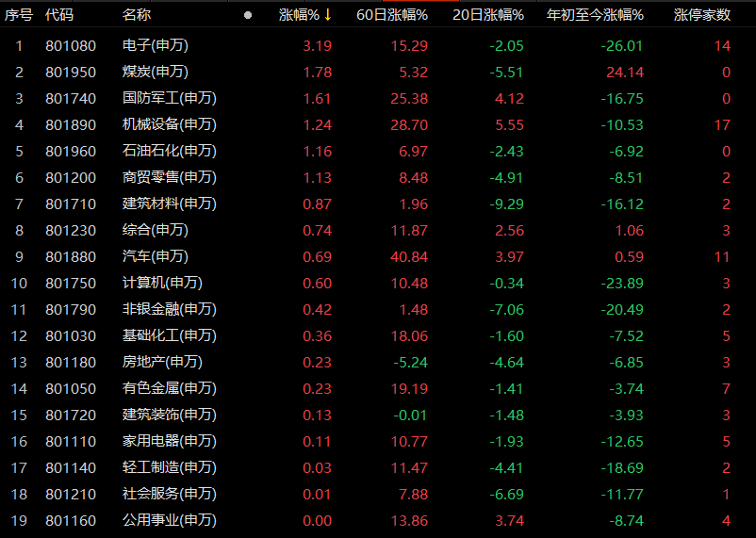Open 公用事业(申万) at the list bottom

point(169,520)
